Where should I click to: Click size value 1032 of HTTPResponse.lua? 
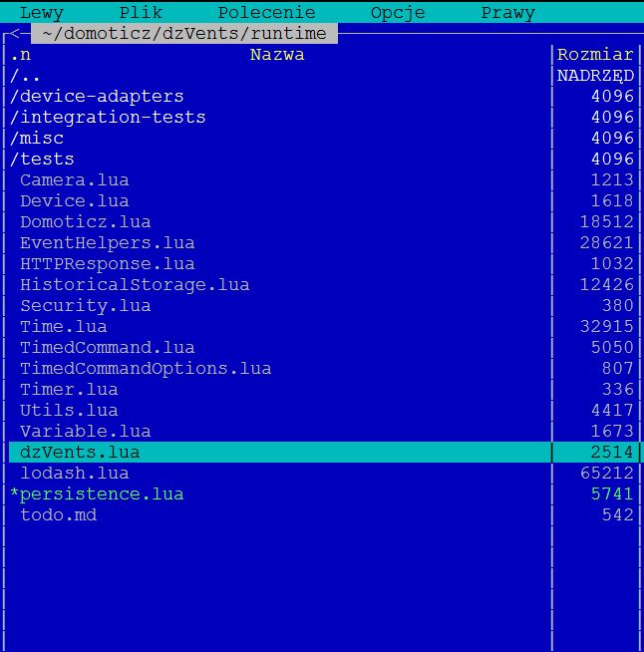point(612,264)
